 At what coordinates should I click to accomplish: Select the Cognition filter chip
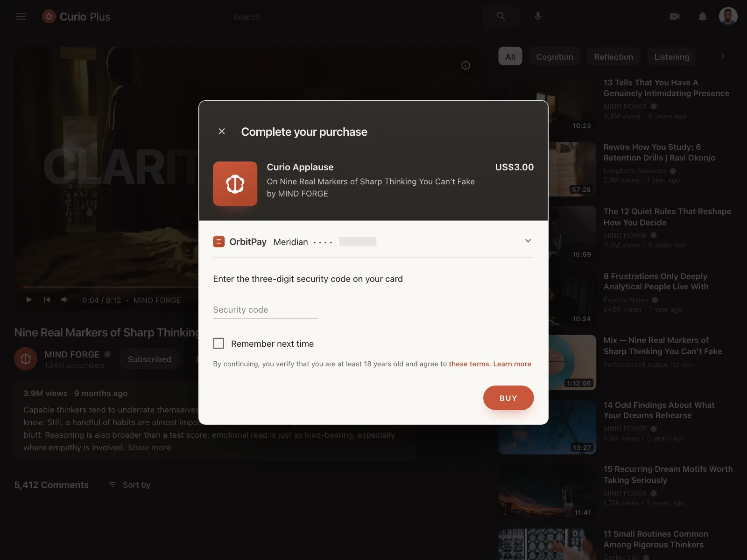tap(555, 56)
